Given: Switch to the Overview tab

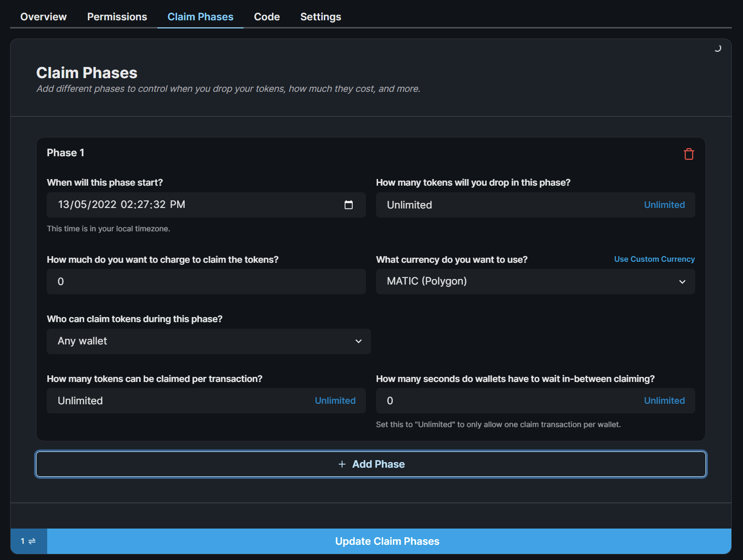Looking at the screenshot, I should 43,17.
